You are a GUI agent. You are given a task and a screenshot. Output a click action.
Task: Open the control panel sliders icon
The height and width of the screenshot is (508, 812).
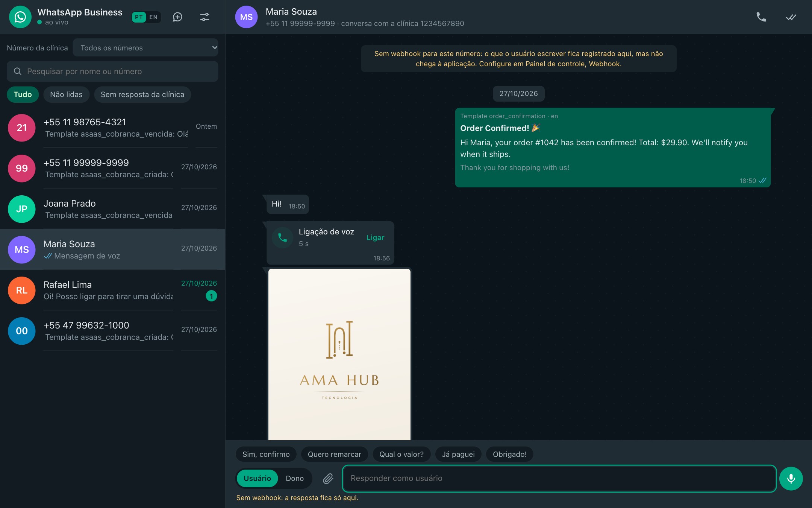click(205, 17)
